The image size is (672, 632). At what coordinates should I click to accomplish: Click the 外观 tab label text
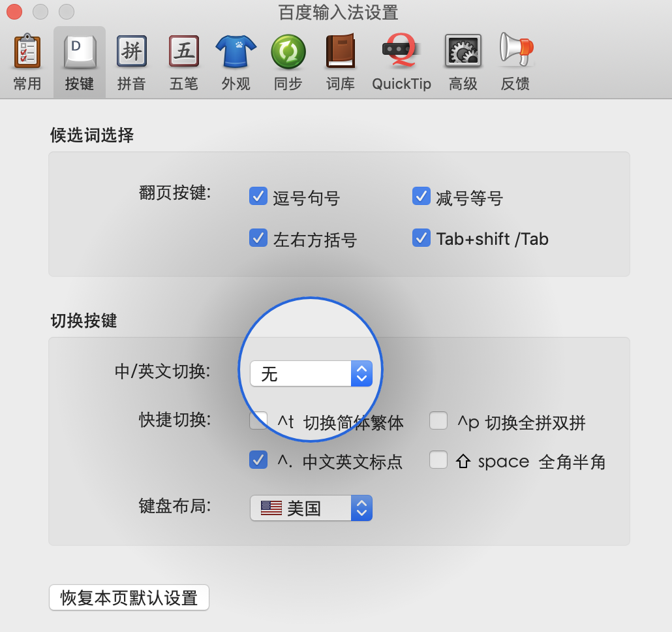[x=236, y=84]
